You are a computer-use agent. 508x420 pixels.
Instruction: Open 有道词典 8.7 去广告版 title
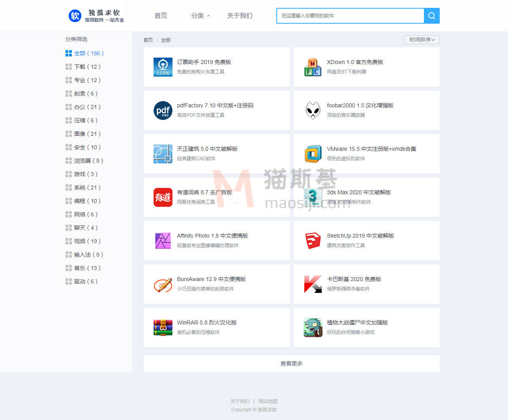coord(204,192)
